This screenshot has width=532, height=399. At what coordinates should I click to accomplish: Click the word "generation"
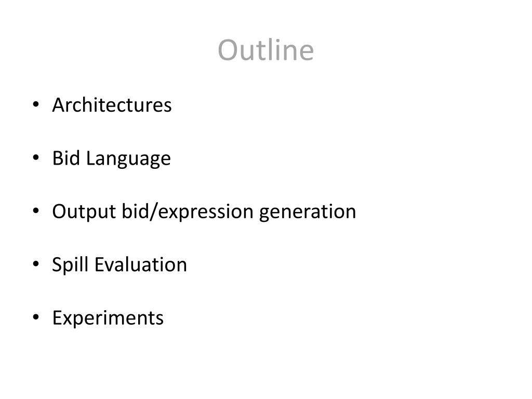[x=308, y=212]
